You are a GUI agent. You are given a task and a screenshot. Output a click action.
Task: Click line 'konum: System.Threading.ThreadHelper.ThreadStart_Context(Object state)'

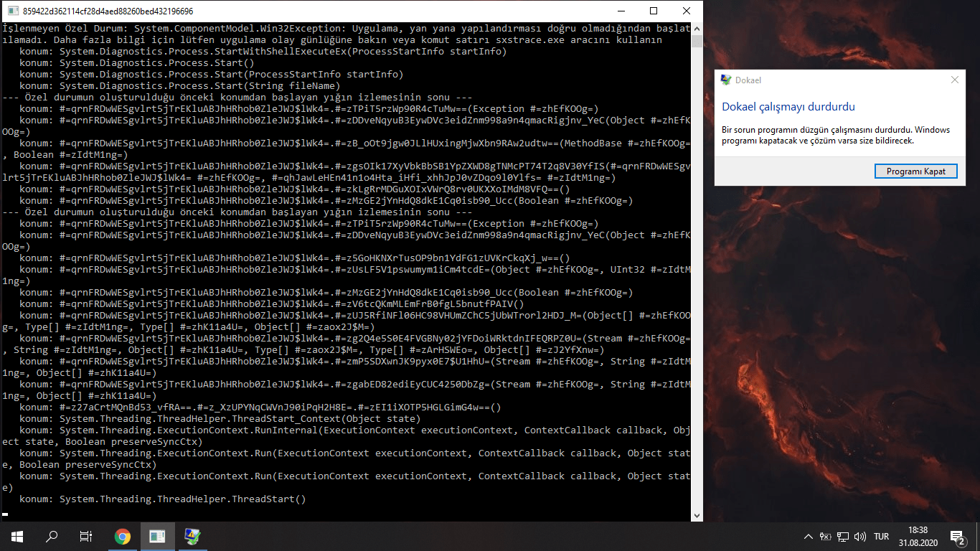click(220, 419)
